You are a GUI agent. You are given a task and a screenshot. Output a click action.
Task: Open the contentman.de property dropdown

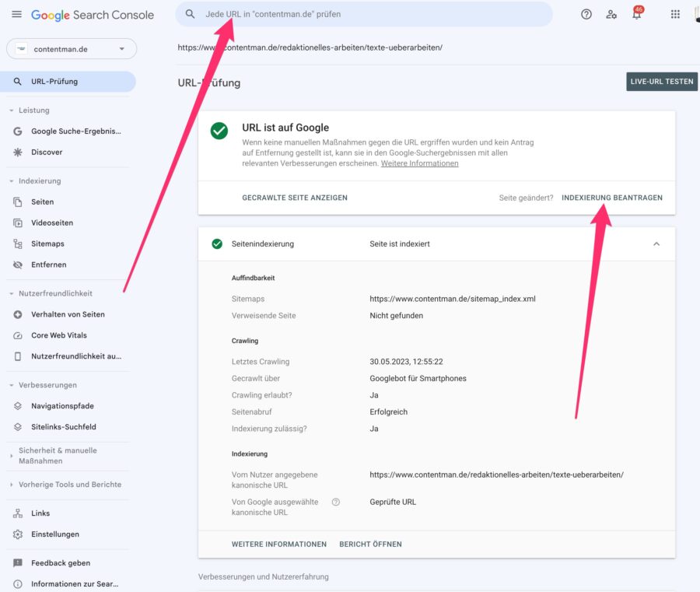click(72, 49)
